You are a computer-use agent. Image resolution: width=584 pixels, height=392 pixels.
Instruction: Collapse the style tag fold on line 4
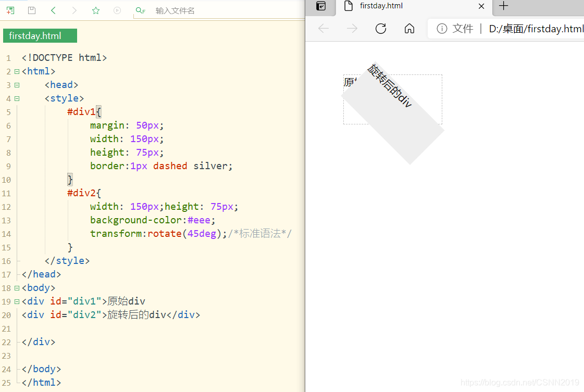click(x=17, y=99)
